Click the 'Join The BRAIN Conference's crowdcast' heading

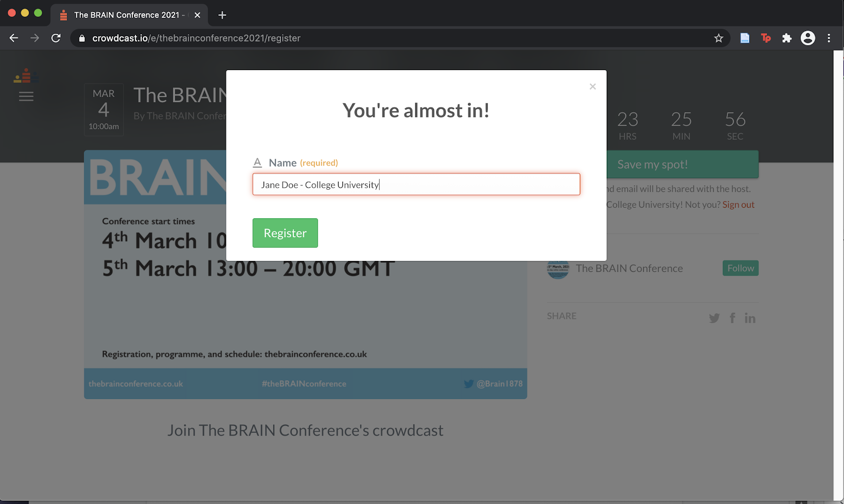(305, 430)
